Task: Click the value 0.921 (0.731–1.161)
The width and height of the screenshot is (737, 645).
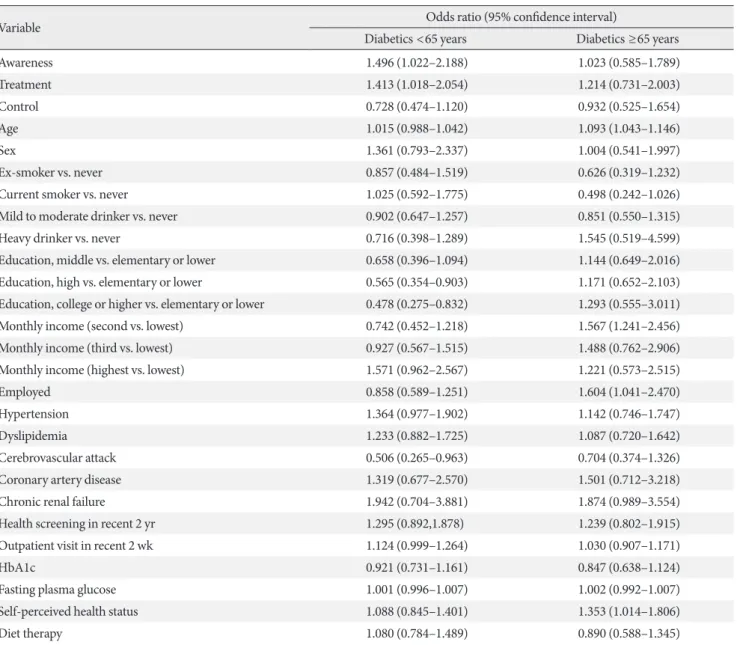Action: 417,568
